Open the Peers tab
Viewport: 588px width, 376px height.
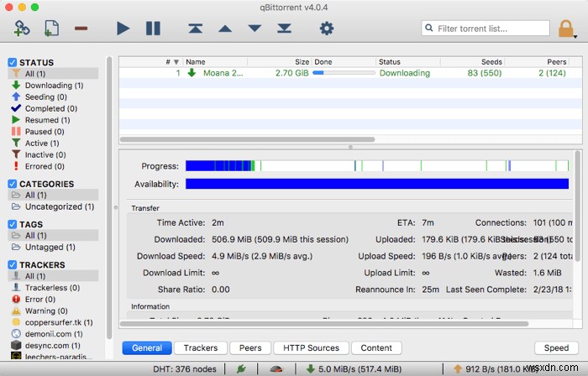coord(250,348)
